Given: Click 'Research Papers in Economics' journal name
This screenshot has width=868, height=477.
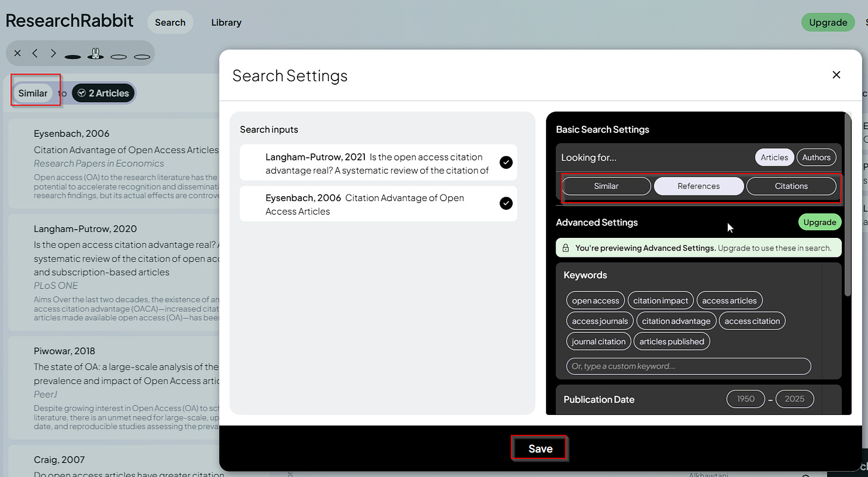Looking at the screenshot, I should 99,163.
